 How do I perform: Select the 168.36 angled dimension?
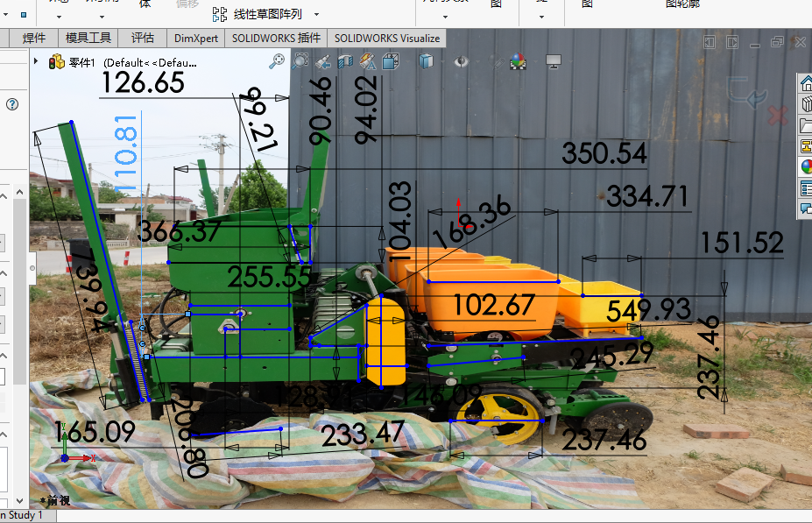click(472, 222)
